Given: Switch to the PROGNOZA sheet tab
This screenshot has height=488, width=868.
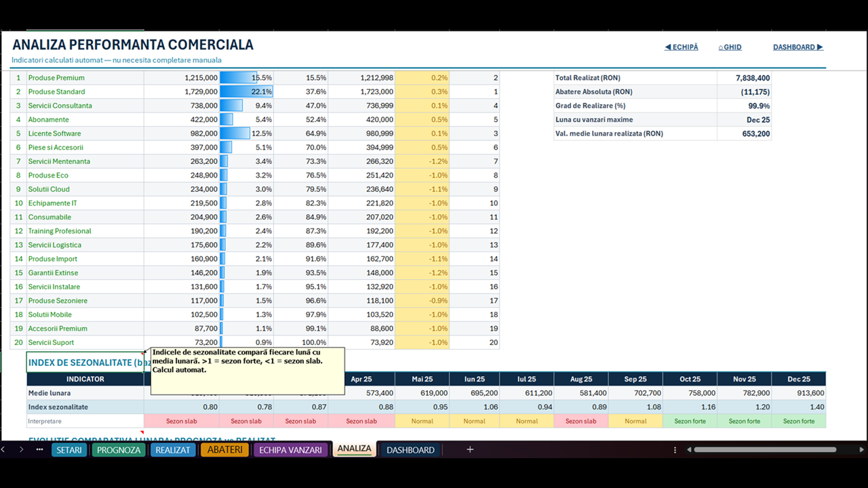Looking at the screenshot, I should click(119, 450).
